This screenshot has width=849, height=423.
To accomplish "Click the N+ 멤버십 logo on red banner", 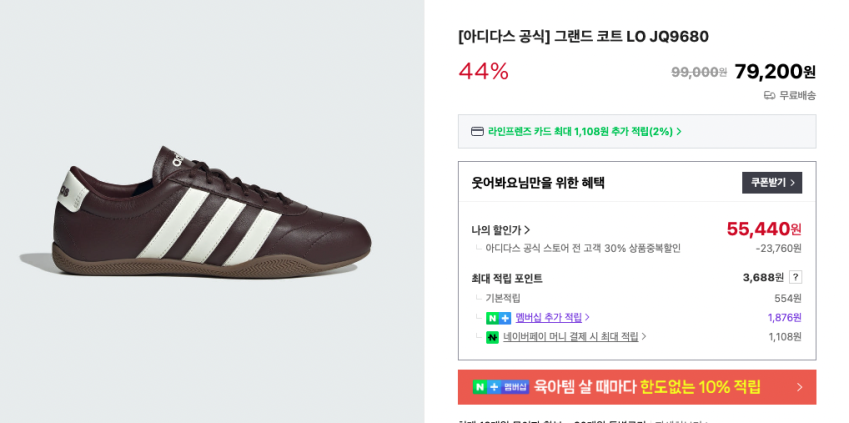I will click(500, 387).
